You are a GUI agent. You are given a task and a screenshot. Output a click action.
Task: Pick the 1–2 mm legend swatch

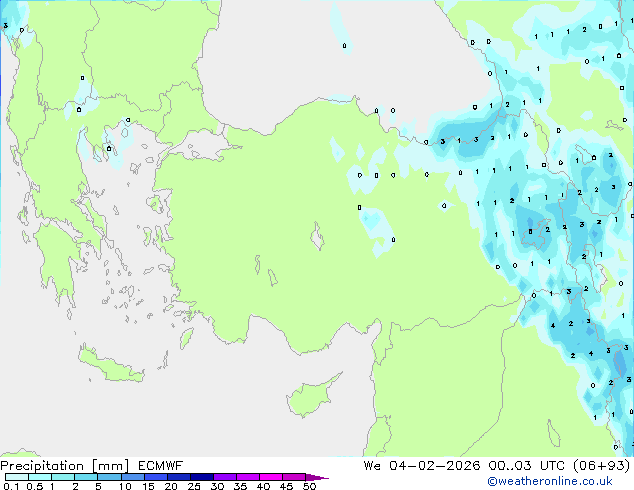63,477
